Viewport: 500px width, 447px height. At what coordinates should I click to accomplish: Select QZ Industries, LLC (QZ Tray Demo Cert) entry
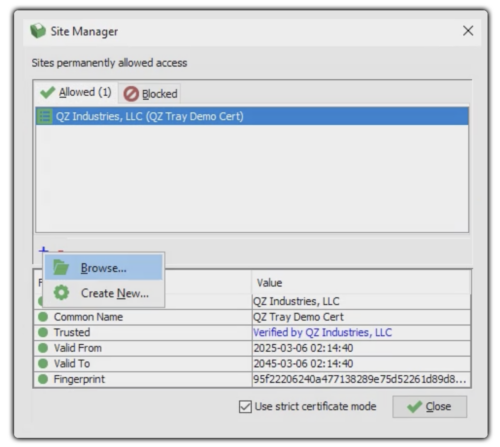252,116
